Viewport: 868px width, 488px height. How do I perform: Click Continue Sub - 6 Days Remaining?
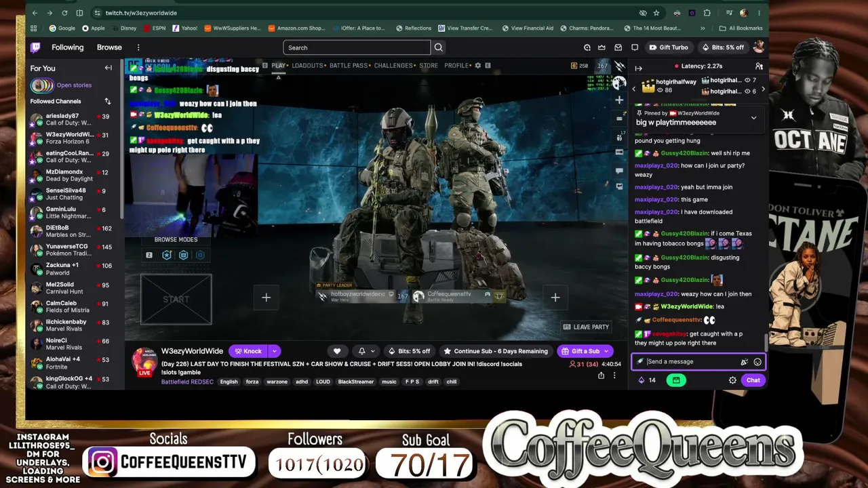pyautogui.click(x=496, y=351)
